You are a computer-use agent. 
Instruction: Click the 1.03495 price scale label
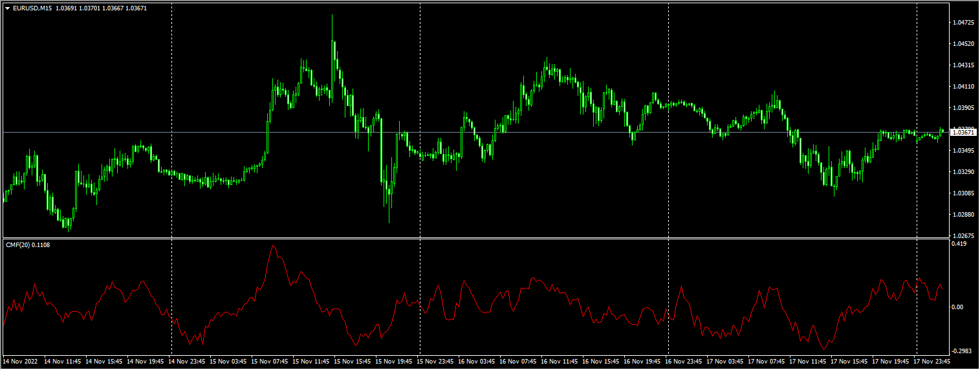coord(964,150)
